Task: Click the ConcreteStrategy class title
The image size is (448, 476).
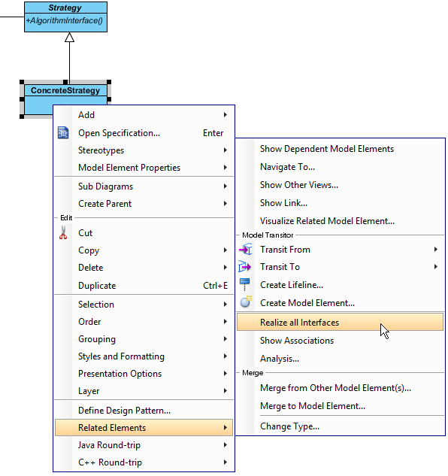Action: [x=65, y=90]
